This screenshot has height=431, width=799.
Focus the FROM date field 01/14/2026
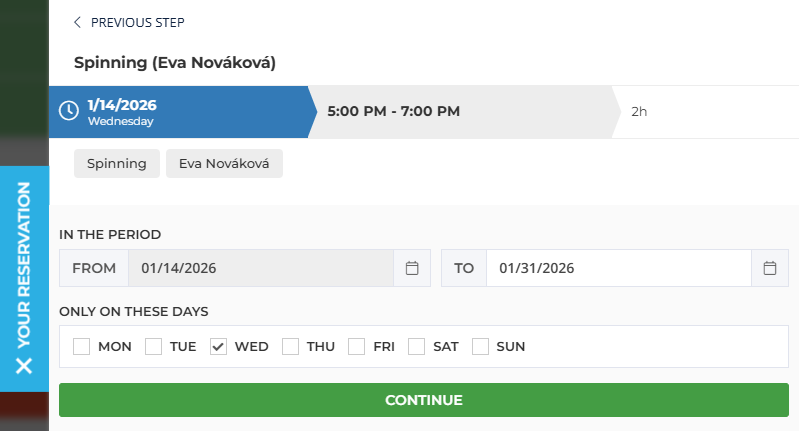tap(260, 268)
